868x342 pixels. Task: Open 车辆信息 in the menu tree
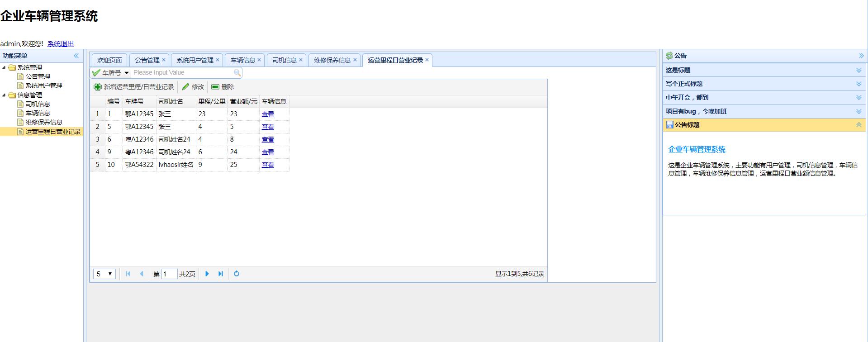[x=38, y=113]
